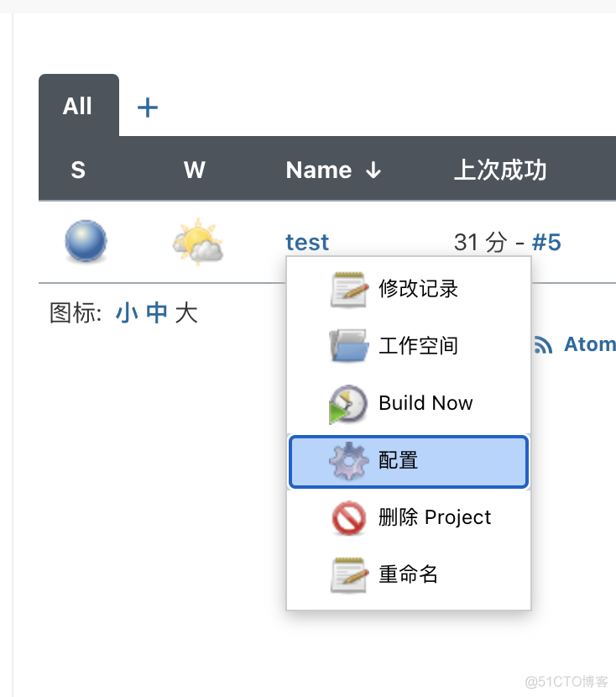The image size is (616, 697).
Task: Set icon size to 小
Action: click(x=122, y=312)
